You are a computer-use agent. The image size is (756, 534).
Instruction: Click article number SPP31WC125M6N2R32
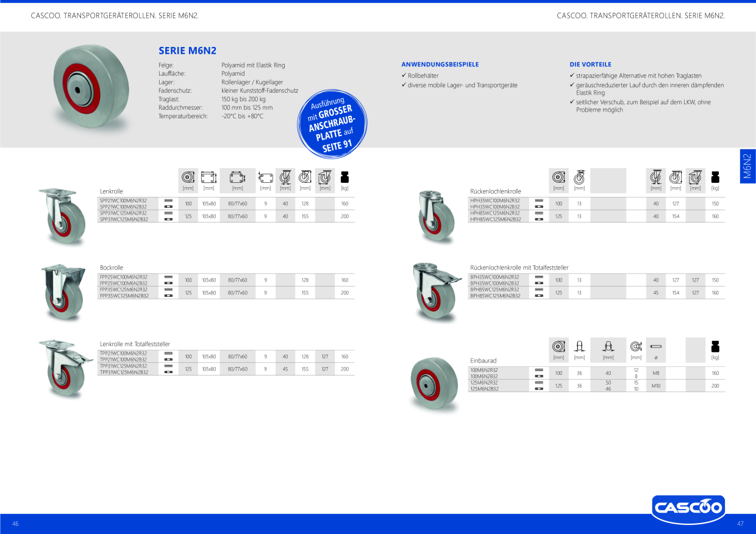pyautogui.click(x=123, y=213)
